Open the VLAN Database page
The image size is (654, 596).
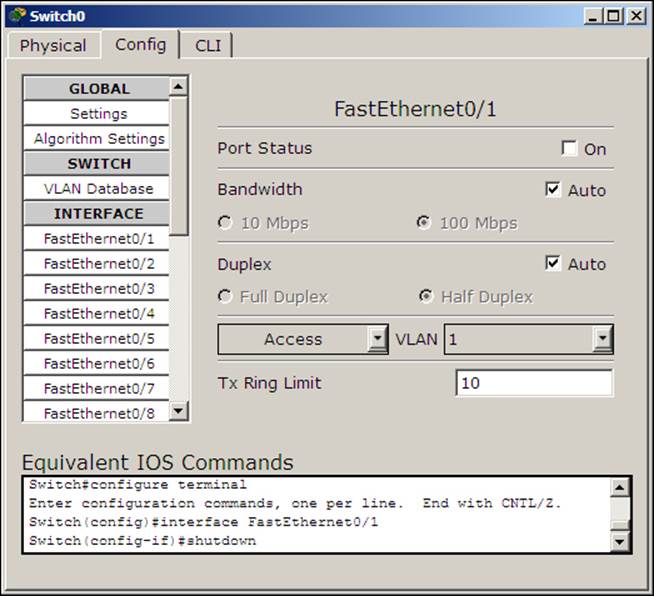97,189
